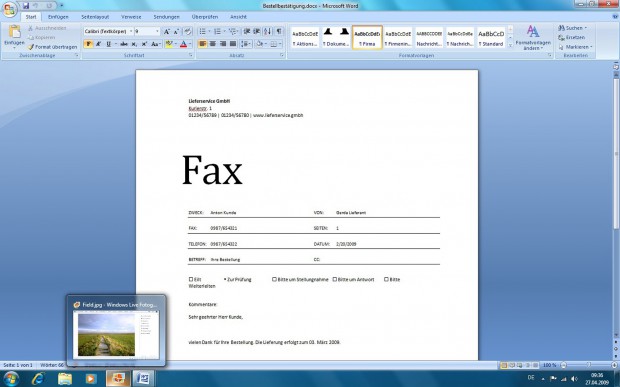Apply the Firma style
Image resolution: width=620 pixels, height=387 pixels.
pyautogui.click(x=367, y=38)
